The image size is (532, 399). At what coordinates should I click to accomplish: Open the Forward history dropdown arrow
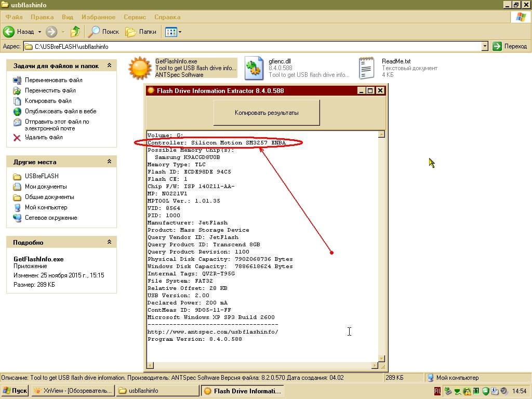[x=63, y=32]
